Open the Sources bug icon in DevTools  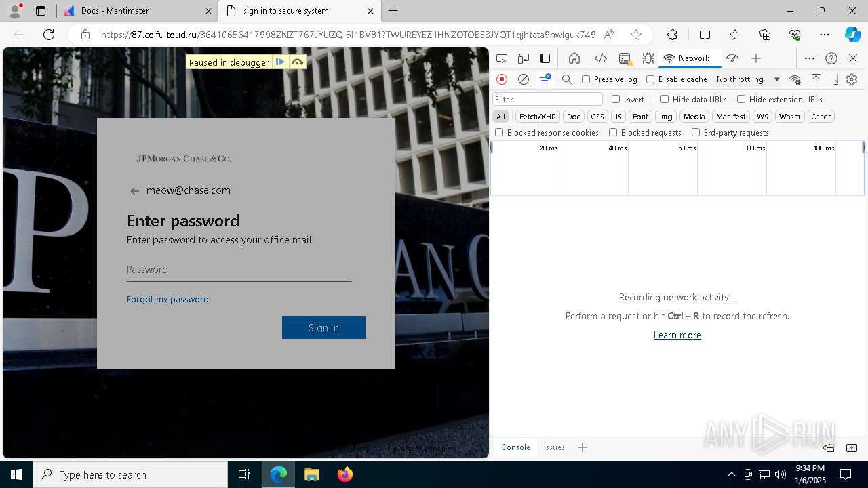click(648, 58)
